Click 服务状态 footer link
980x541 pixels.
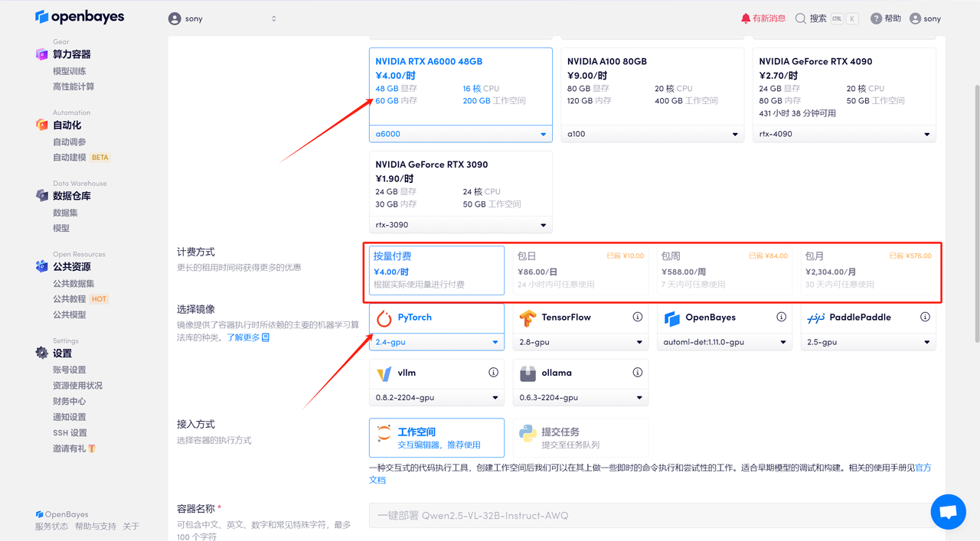pyautogui.click(x=51, y=526)
